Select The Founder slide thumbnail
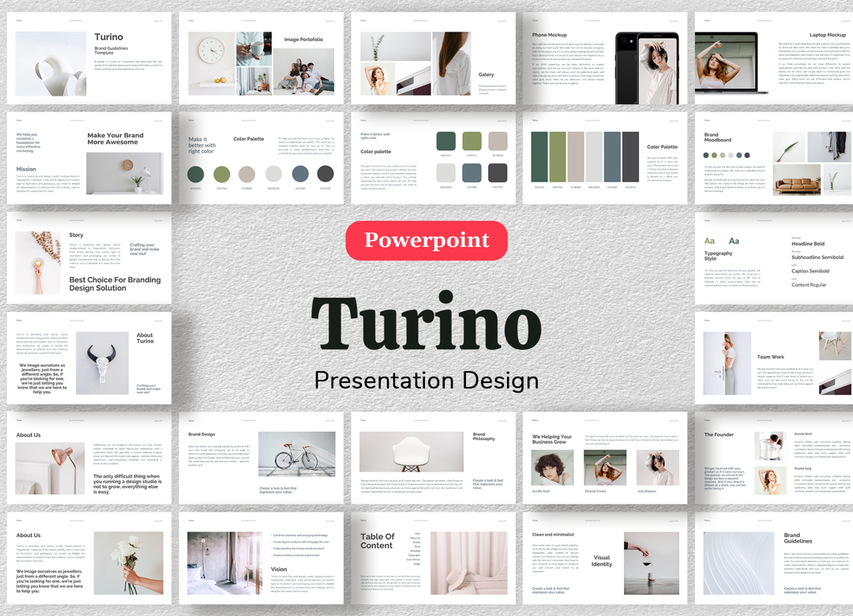This screenshot has width=853, height=616. tap(773, 457)
